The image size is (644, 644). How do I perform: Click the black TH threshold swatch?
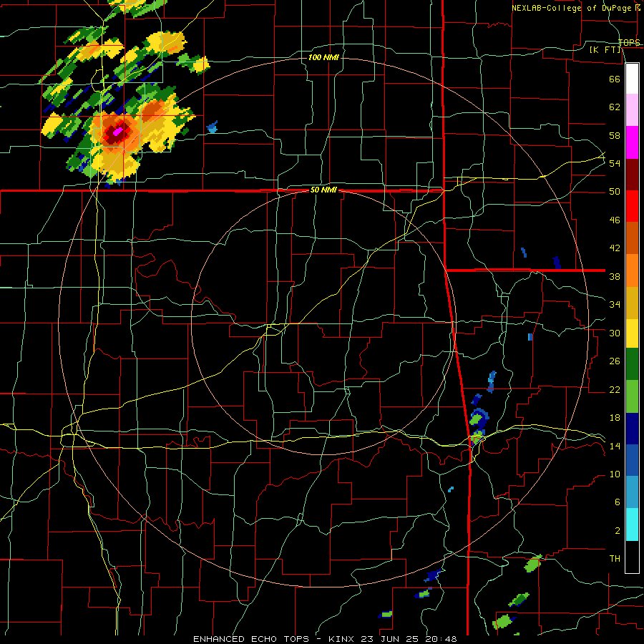632,557
